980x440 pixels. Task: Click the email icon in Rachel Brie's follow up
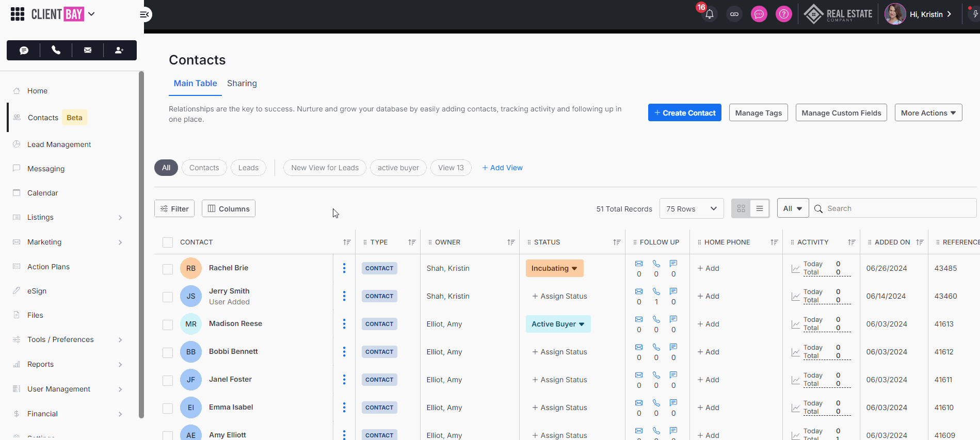coord(639,264)
